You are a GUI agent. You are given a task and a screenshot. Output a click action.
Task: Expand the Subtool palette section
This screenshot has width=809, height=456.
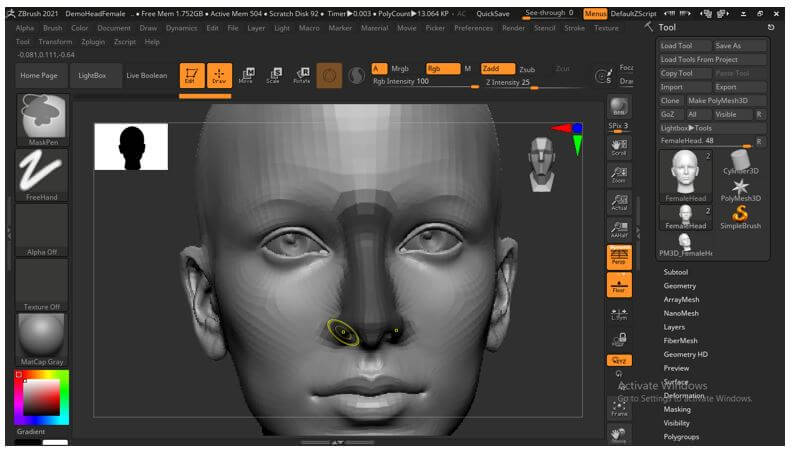tap(676, 272)
